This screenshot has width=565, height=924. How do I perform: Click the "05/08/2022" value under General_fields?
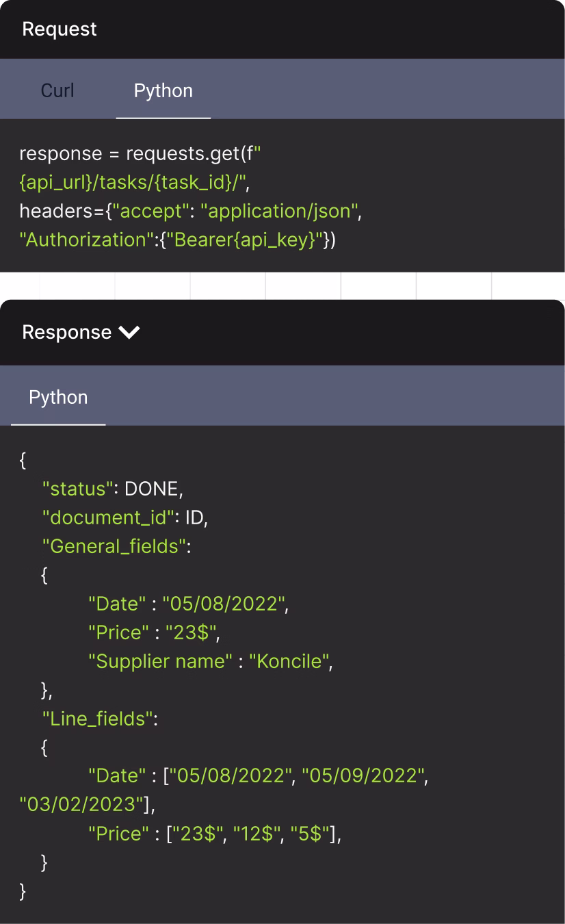pyautogui.click(x=223, y=604)
